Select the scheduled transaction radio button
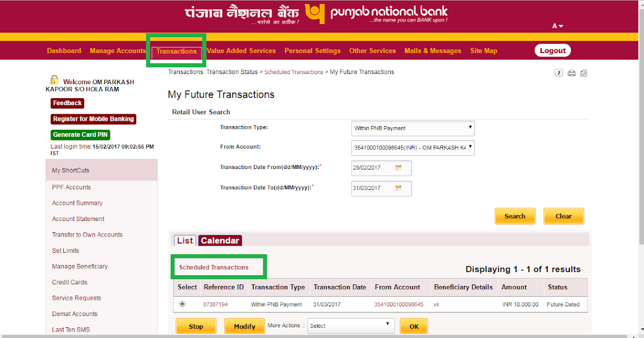 pos(182,304)
